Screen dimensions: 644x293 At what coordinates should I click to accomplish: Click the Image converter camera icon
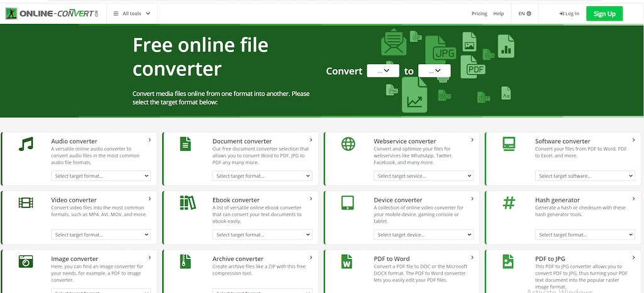[x=25, y=262]
